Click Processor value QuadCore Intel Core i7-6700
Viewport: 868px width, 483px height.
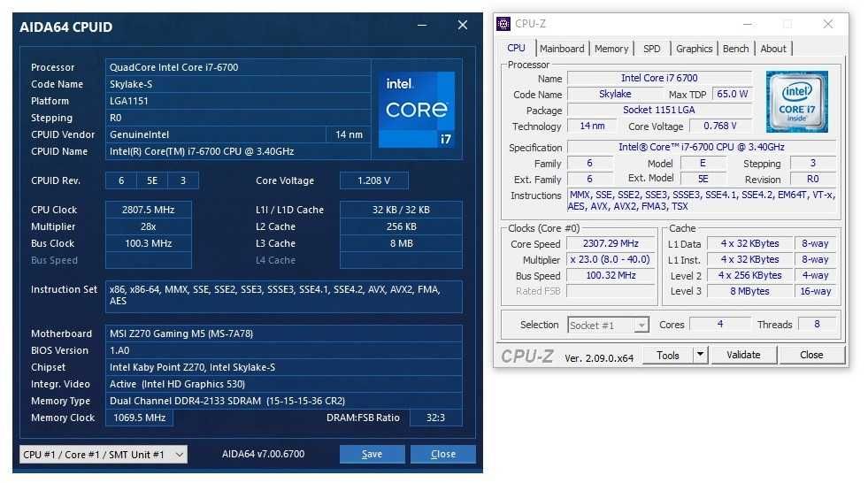238,67
